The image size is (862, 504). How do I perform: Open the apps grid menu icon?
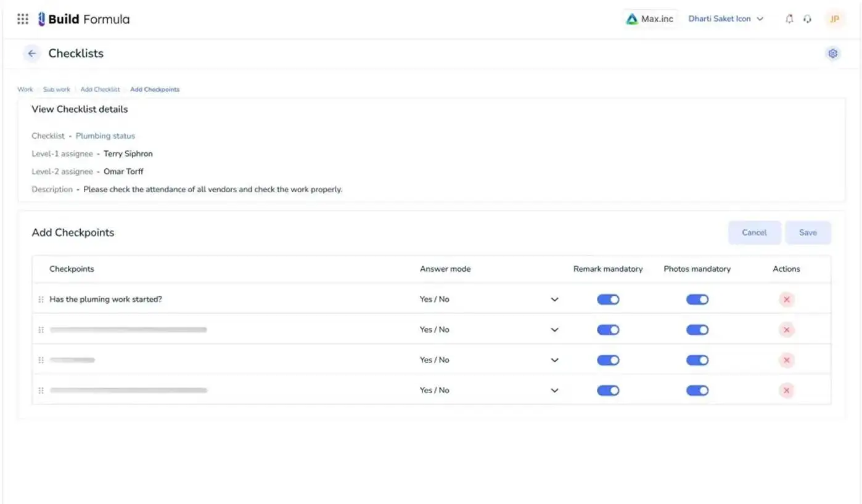(23, 19)
